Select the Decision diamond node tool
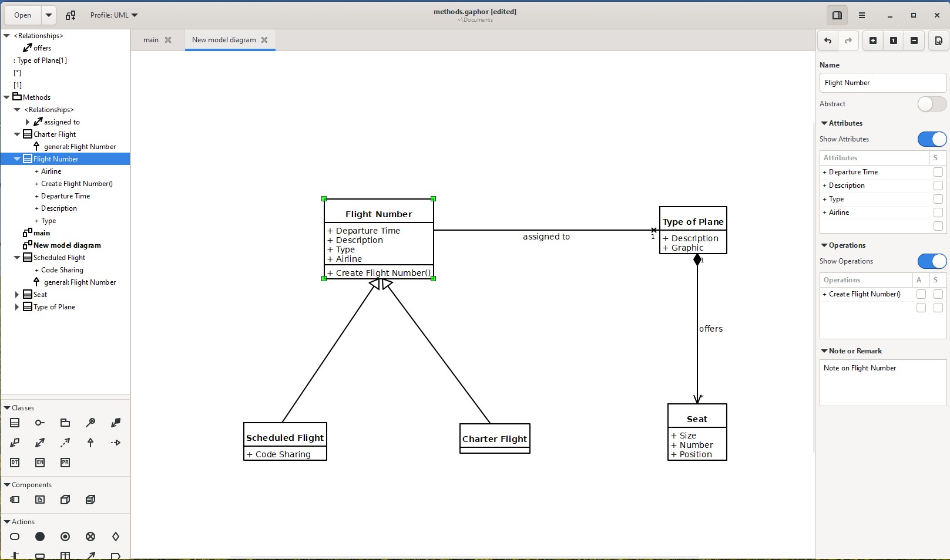 point(116,537)
